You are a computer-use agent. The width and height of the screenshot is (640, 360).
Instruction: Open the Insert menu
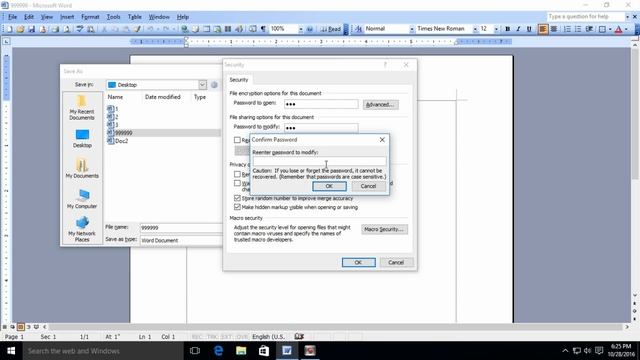coord(67,17)
